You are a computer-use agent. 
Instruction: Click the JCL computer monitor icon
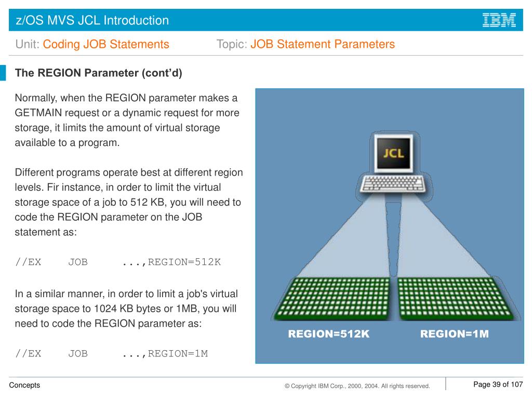pos(394,153)
